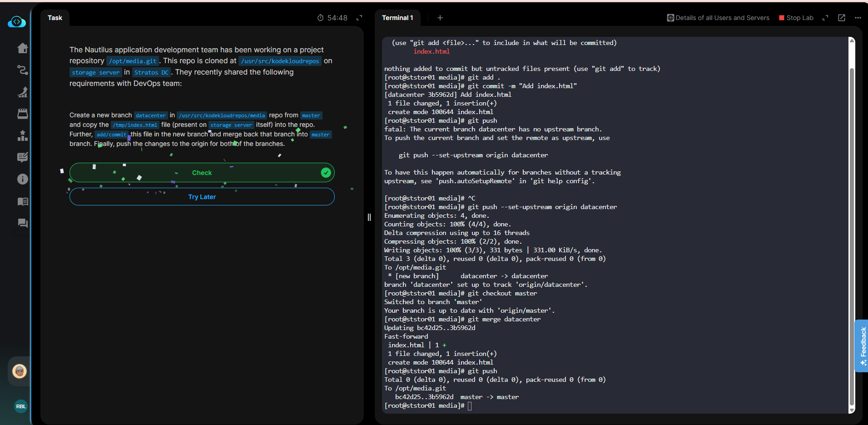Open Details of all Users and Servers

[718, 18]
